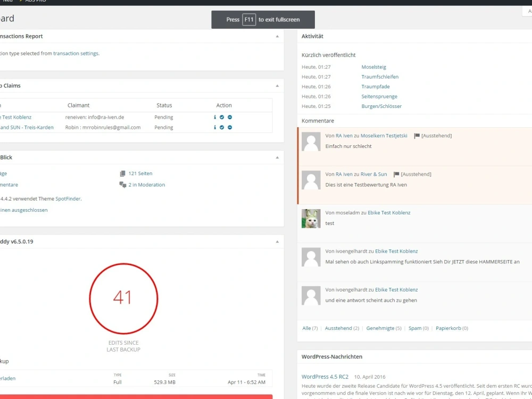Screen dimensions: 532x399
Task: Click the Claimant column header
Action: coord(78,105)
